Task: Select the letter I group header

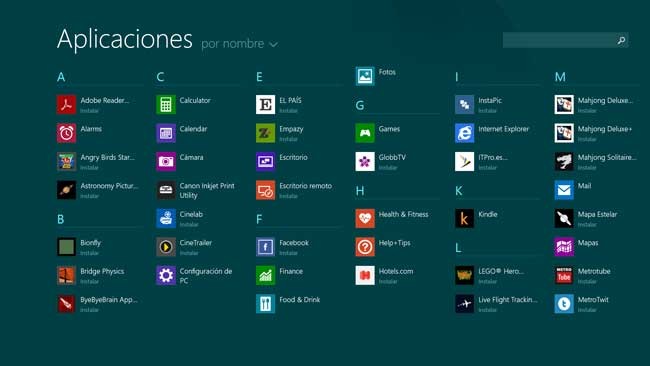Action: [x=457, y=77]
